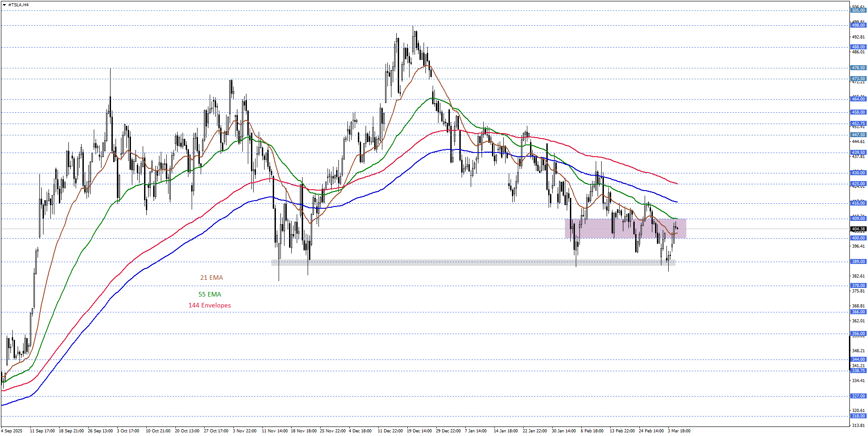This screenshot has width=868, height=436.
Task: Click the 498.00 price level tag
Action: 858,25
